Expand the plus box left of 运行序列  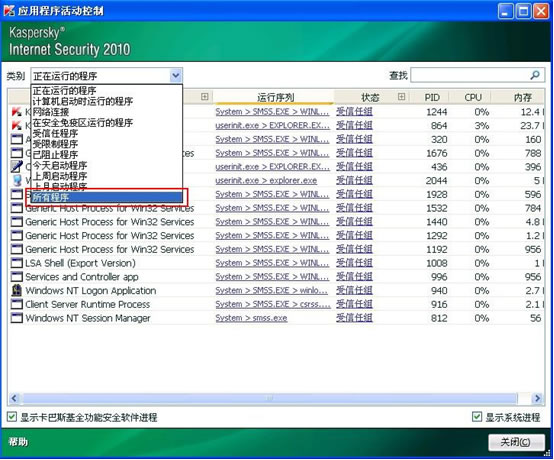(204, 96)
